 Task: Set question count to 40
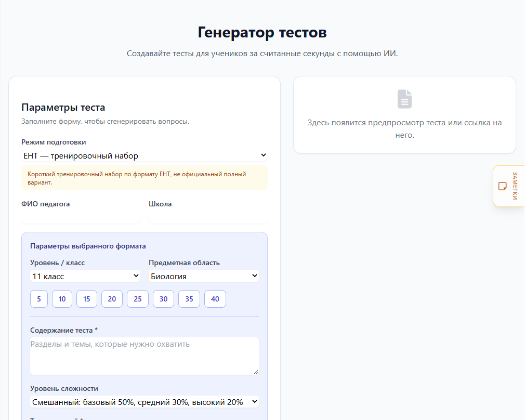tap(215, 299)
